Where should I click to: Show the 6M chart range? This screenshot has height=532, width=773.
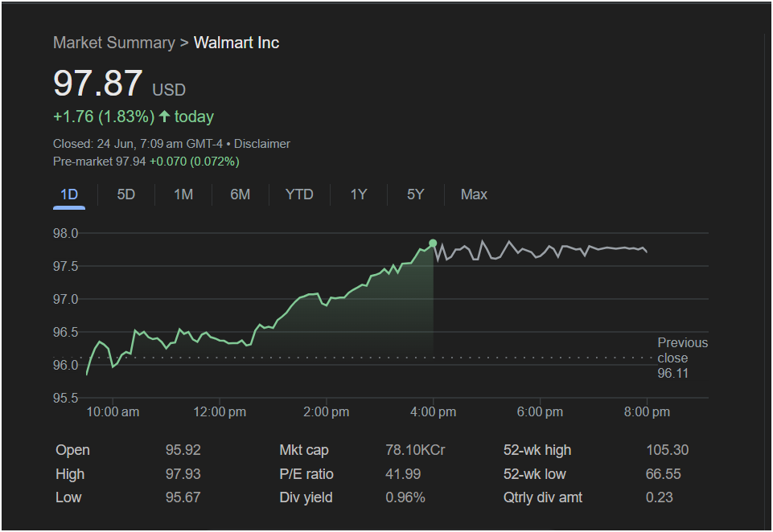(240, 194)
